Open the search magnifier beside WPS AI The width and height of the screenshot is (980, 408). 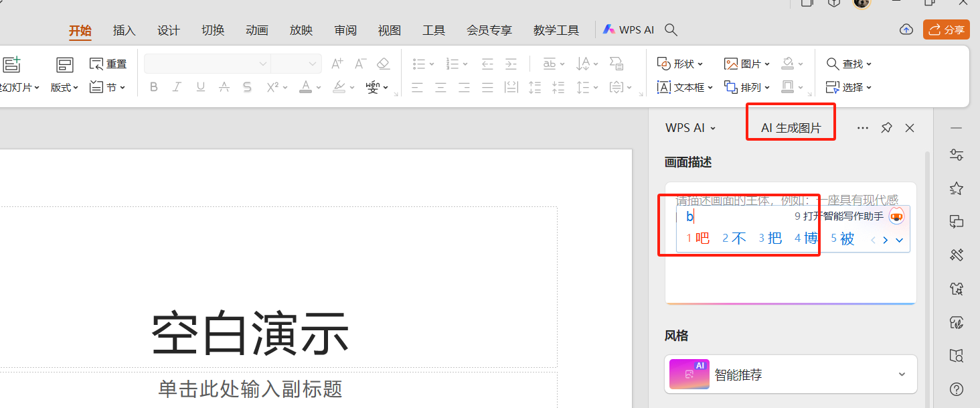pos(671,29)
